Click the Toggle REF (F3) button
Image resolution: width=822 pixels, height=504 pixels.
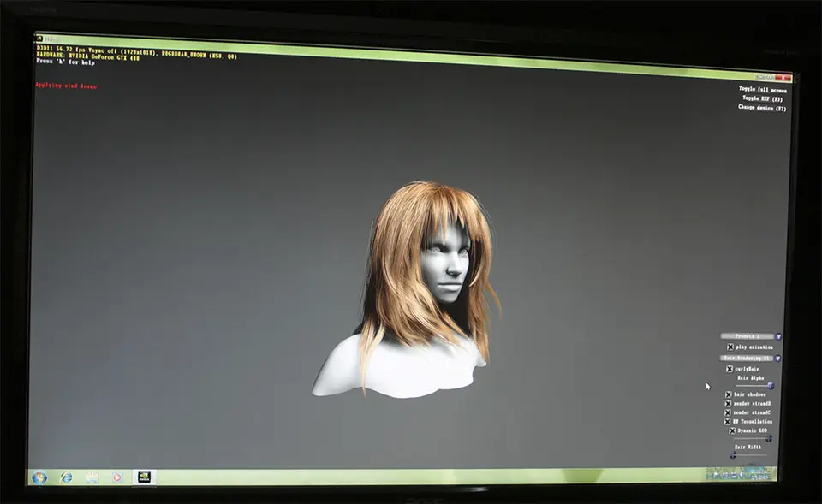click(762, 98)
